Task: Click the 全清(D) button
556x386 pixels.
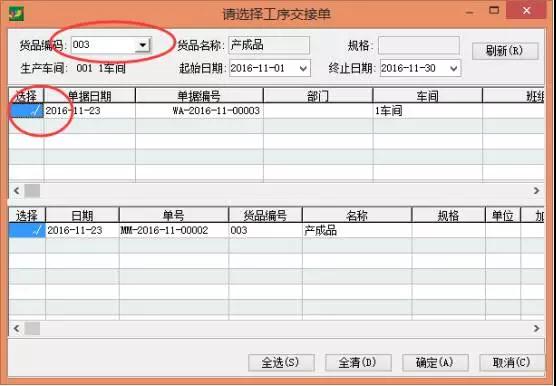Action: (358, 362)
